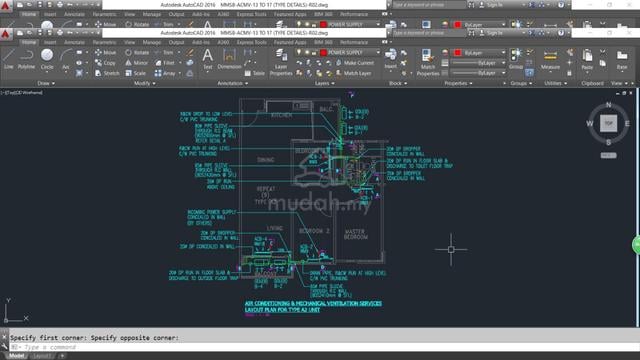The height and width of the screenshot is (360, 640).
Task: Click the N compass direction on ViewCube
Action: click(x=608, y=105)
